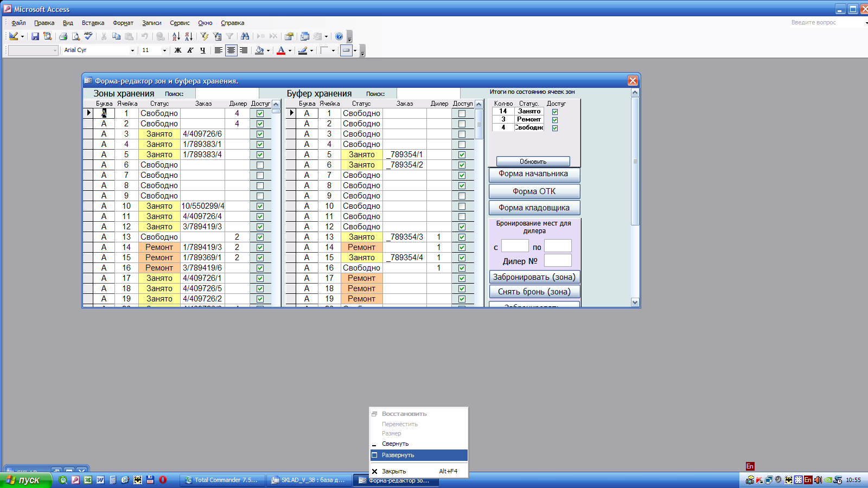Viewport: 868px width, 488px height.
Task: Open Total Commander from the taskbar
Action: coord(222,480)
